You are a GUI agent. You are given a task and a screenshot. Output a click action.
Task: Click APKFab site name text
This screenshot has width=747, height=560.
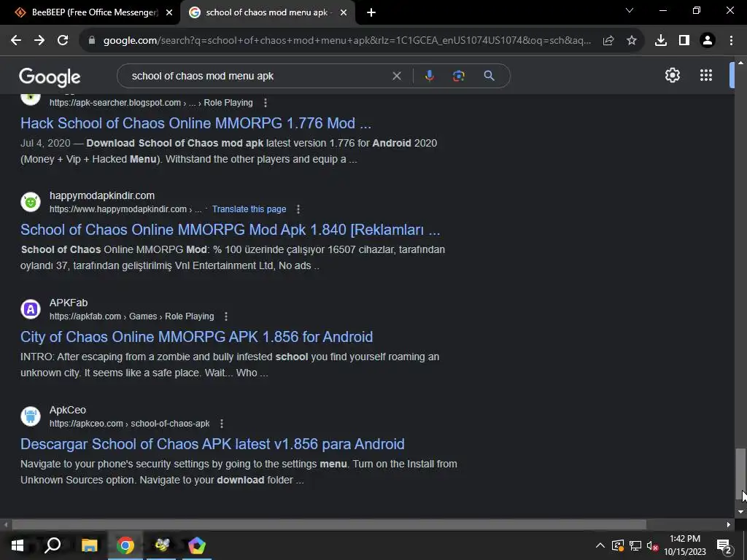pos(69,303)
